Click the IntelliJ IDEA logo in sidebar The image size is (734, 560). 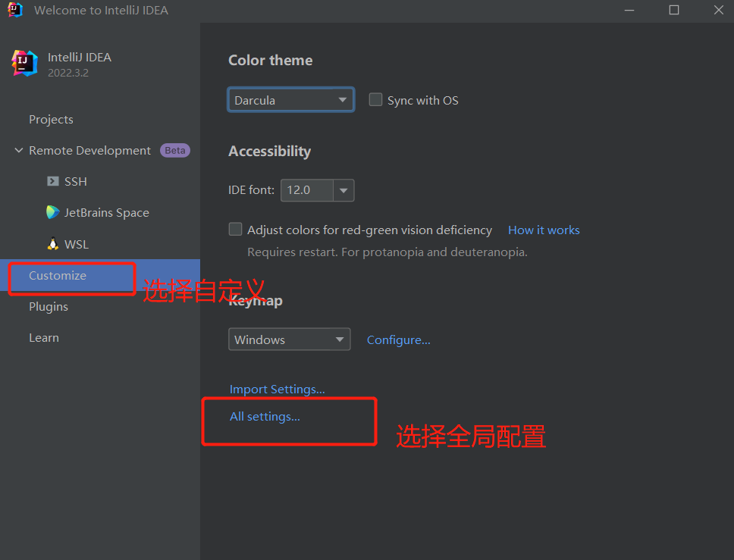pyautogui.click(x=24, y=63)
